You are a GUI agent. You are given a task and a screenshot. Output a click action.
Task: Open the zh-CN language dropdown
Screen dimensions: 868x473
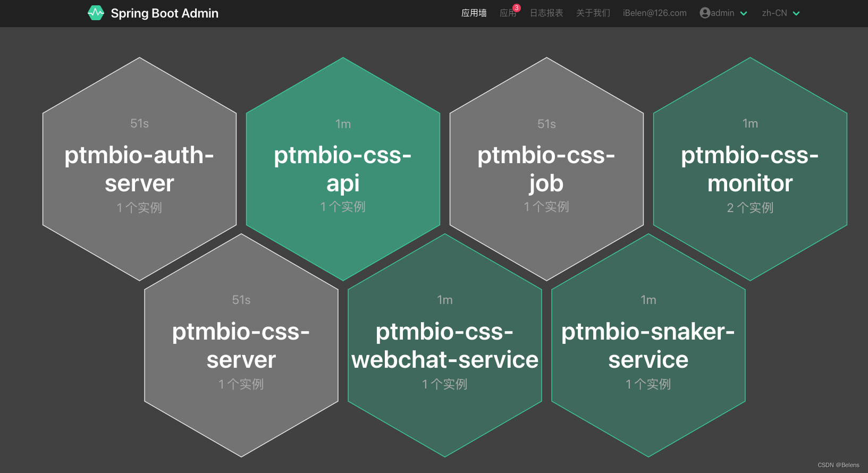pos(780,13)
